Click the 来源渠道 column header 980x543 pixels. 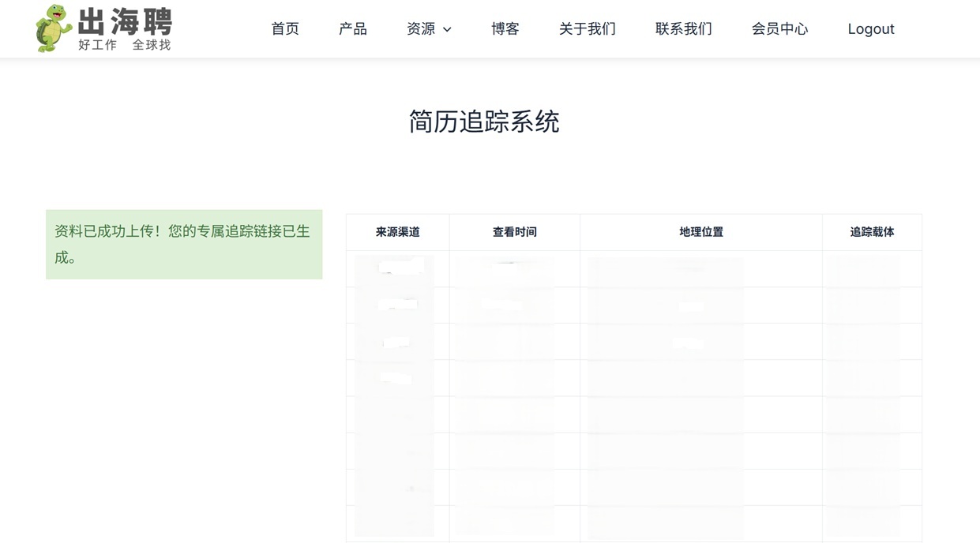398,232
